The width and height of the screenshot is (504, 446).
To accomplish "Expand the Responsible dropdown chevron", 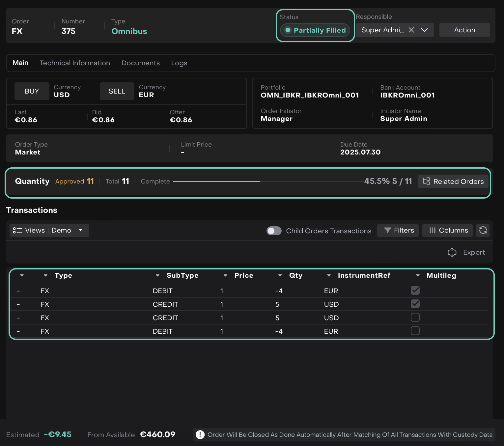I will point(424,30).
